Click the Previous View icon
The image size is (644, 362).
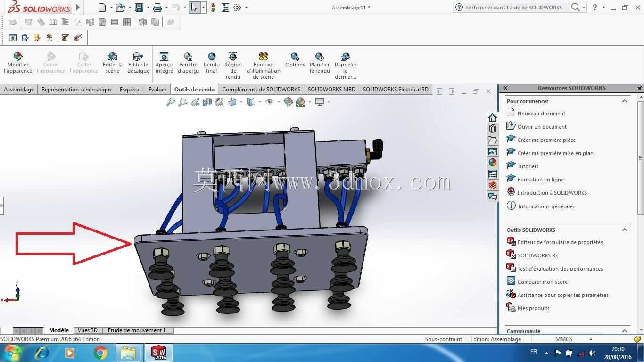click(x=195, y=102)
